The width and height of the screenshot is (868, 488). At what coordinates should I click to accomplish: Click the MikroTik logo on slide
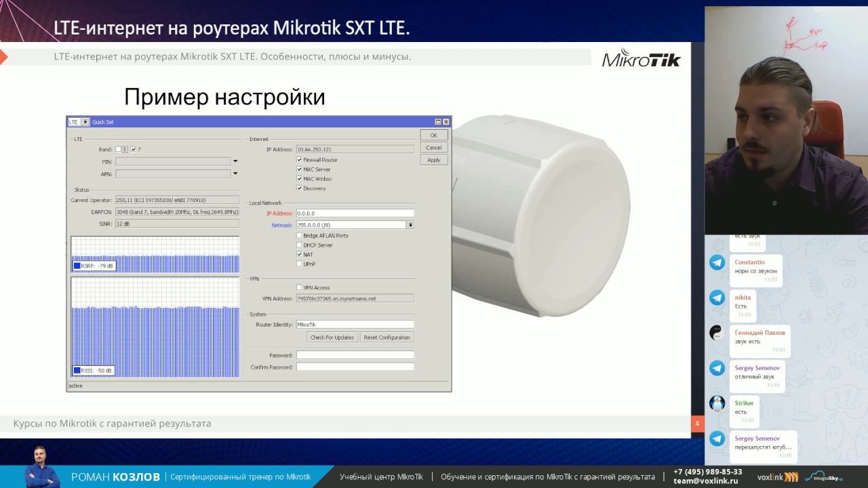pyautogui.click(x=642, y=58)
